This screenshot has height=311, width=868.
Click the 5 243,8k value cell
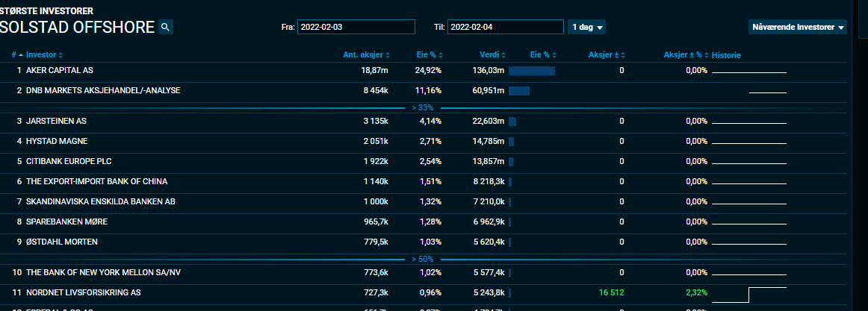tap(489, 293)
